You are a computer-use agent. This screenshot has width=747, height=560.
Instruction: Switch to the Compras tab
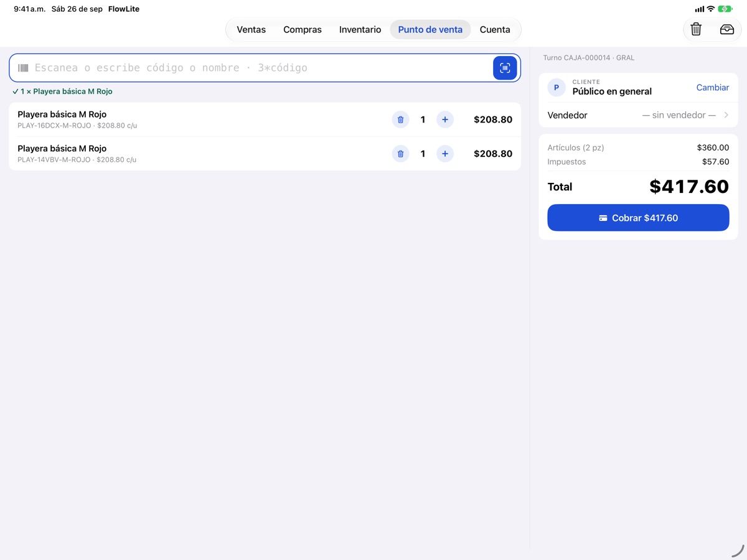pos(303,30)
